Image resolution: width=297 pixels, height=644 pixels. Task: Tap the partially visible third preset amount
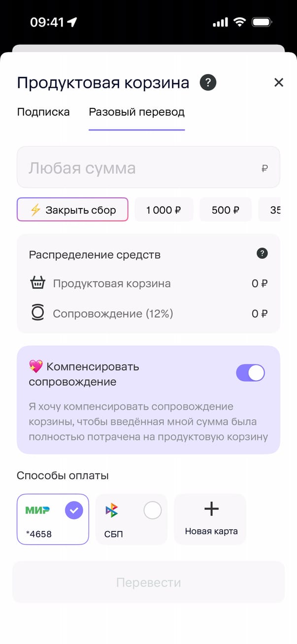[x=274, y=210]
